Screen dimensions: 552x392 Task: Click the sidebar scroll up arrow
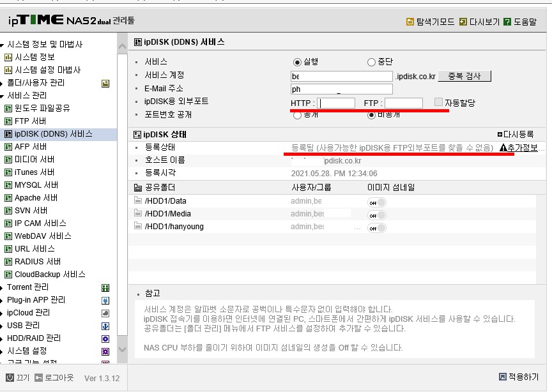[x=122, y=47]
